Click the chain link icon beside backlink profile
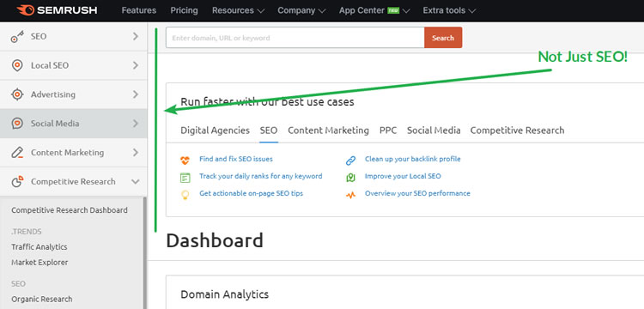Viewport: 644px width, 309px height. point(350,160)
